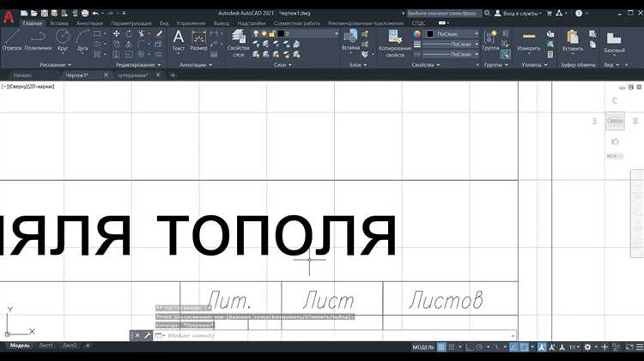Toggle annotation objects visibility in status bar
This screenshot has width=644, height=361.
click(x=542, y=347)
